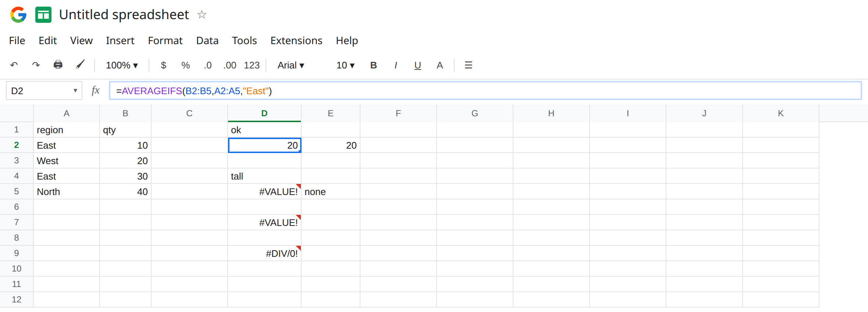This screenshot has height=312, width=868.
Task: Select the #VALUE! cell in row 5
Action: coord(264,192)
